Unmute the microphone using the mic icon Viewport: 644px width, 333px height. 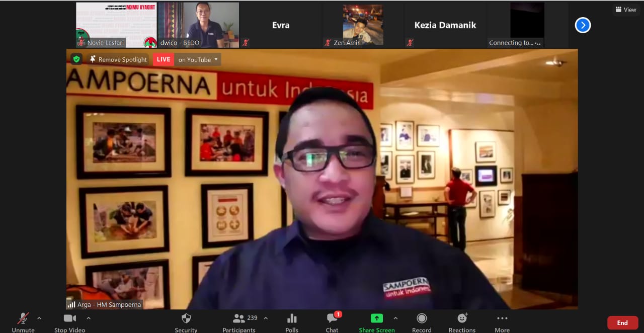click(x=23, y=318)
